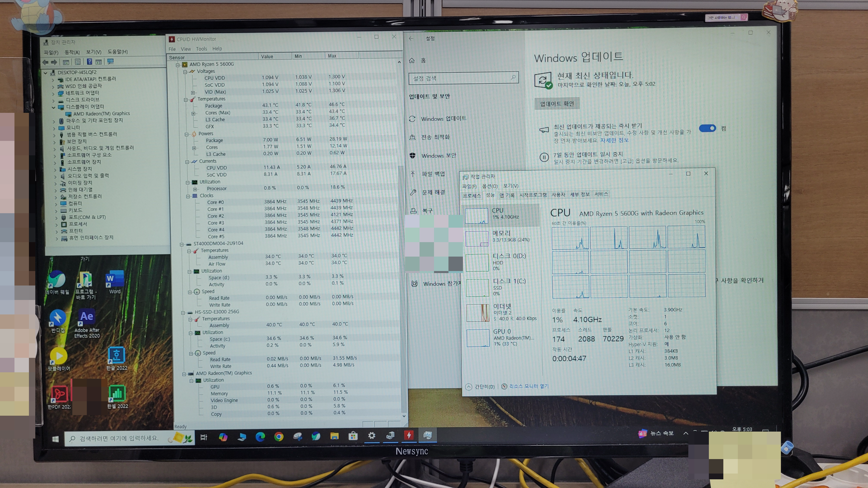Click the Back arrow in Device Manager toolbar
This screenshot has height=488, width=868.
45,62
